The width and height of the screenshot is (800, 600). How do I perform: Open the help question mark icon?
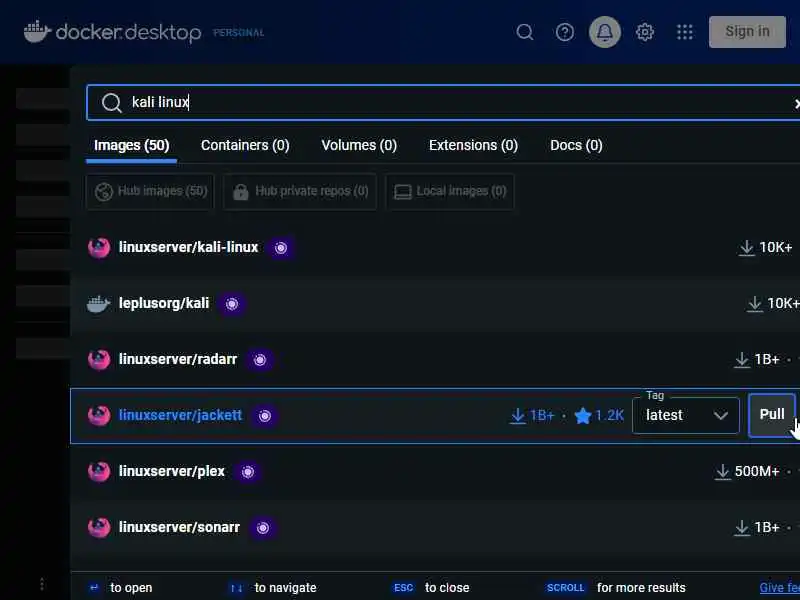(564, 32)
